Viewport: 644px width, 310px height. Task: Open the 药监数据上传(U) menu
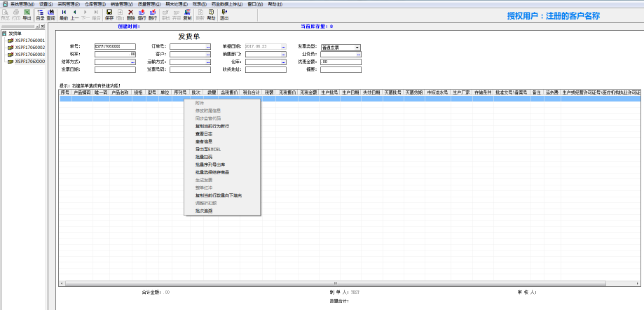pyautogui.click(x=227, y=4)
